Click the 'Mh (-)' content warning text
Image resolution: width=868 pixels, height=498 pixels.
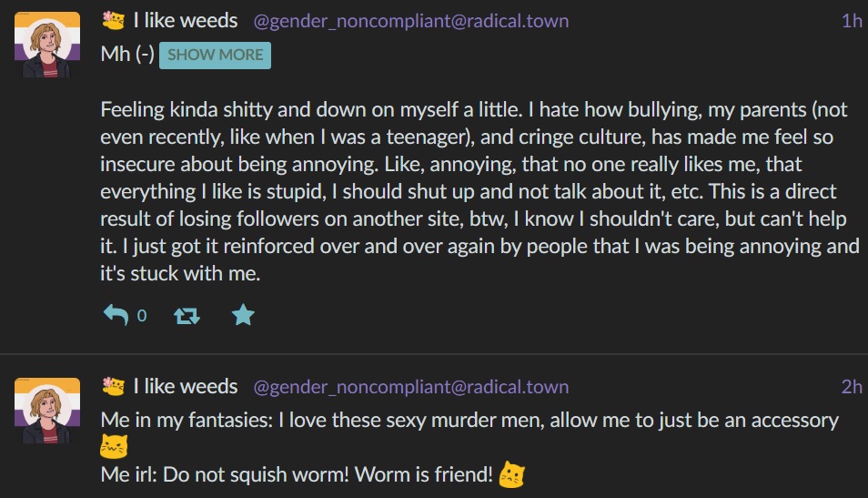coord(127,55)
